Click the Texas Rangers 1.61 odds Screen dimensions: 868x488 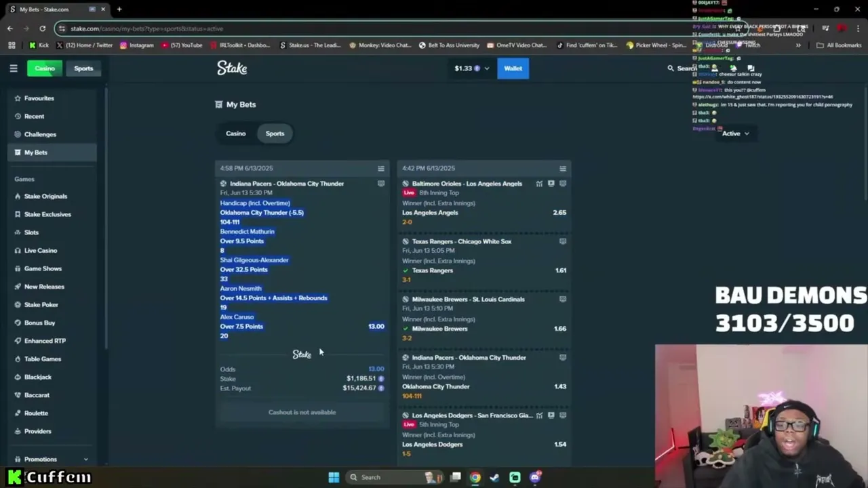pos(560,270)
